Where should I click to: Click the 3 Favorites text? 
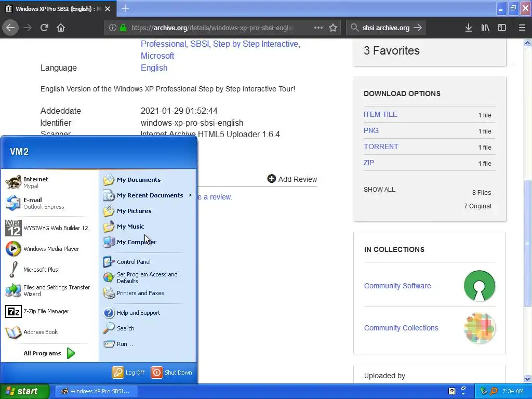392,50
